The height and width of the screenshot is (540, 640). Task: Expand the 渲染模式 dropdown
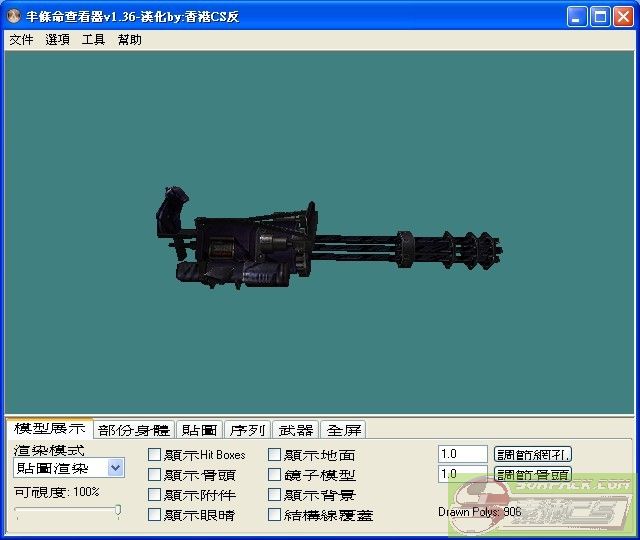pos(116,468)
